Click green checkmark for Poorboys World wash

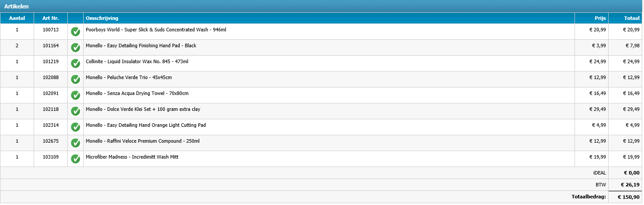click(75, 32)
